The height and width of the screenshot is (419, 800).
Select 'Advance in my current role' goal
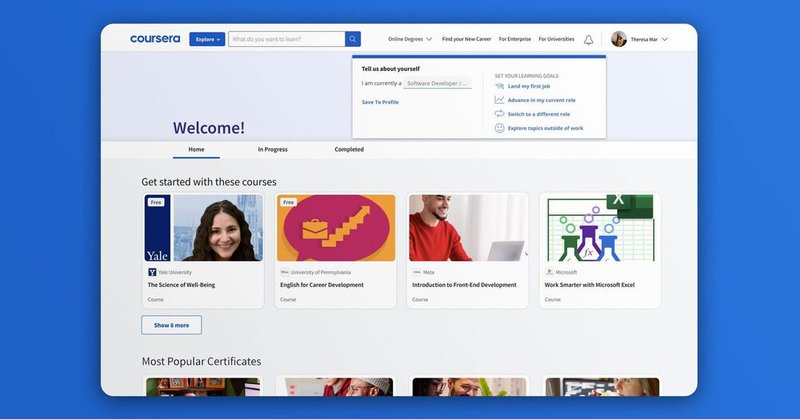541,101
